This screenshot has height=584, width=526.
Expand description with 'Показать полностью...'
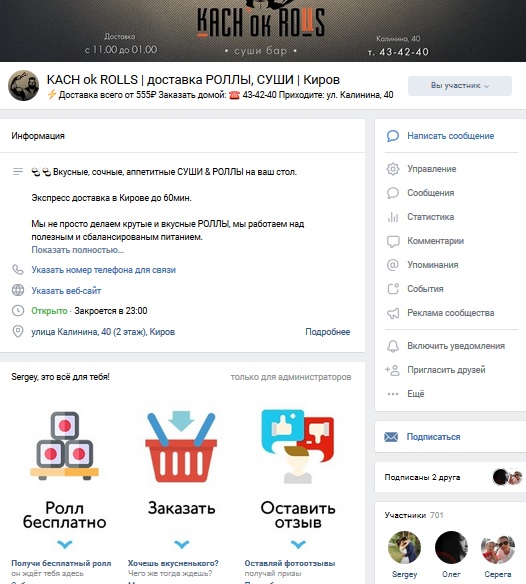click(x=77, y=250)
